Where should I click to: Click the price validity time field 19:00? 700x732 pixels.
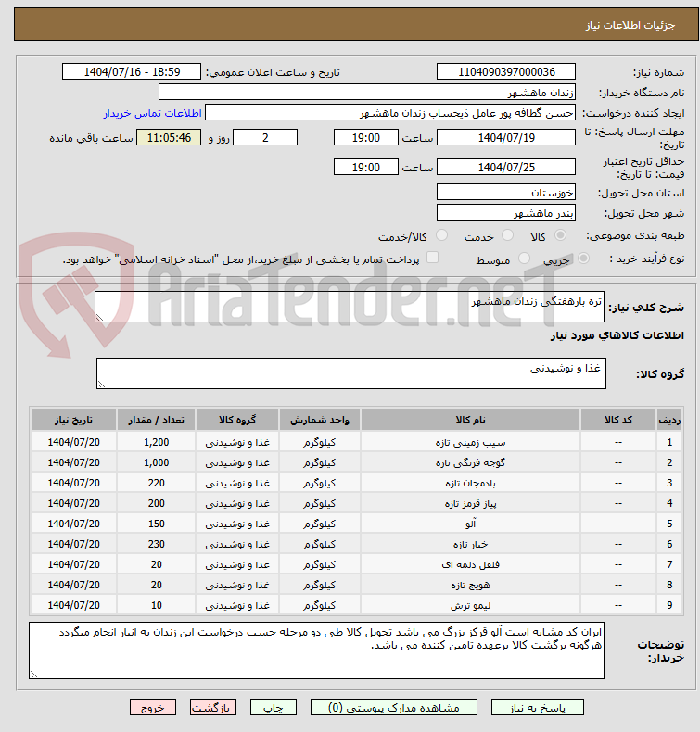(365, 167)
